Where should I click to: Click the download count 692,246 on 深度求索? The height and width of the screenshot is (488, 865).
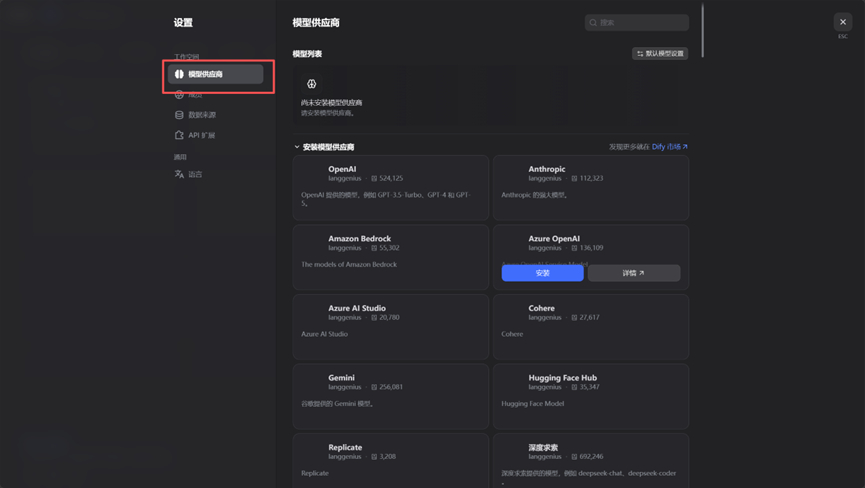point(591,456)
